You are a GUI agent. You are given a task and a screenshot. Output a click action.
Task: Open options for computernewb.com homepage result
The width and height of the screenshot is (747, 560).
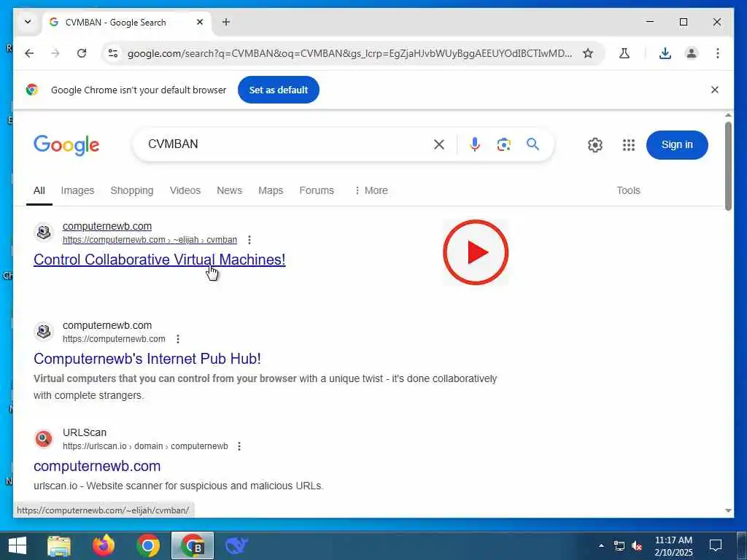[x=178, y=339]
